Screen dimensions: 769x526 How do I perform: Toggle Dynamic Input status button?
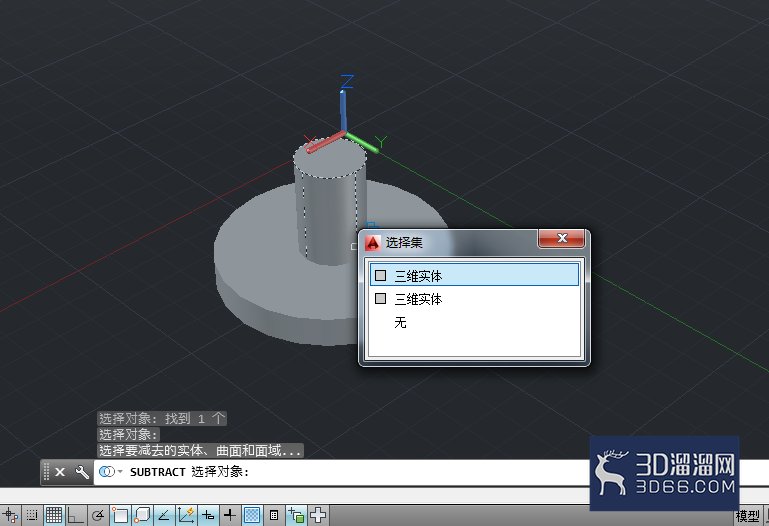(x=208, y=515)
